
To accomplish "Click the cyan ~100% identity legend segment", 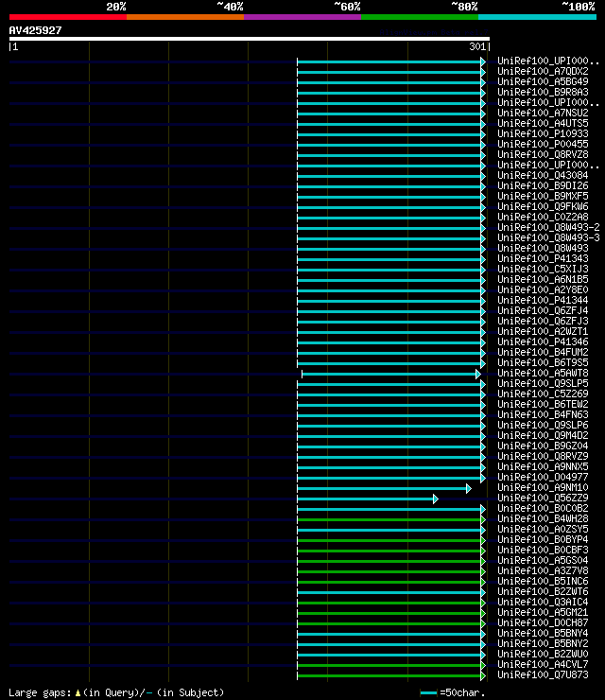I will click(537, 17).
